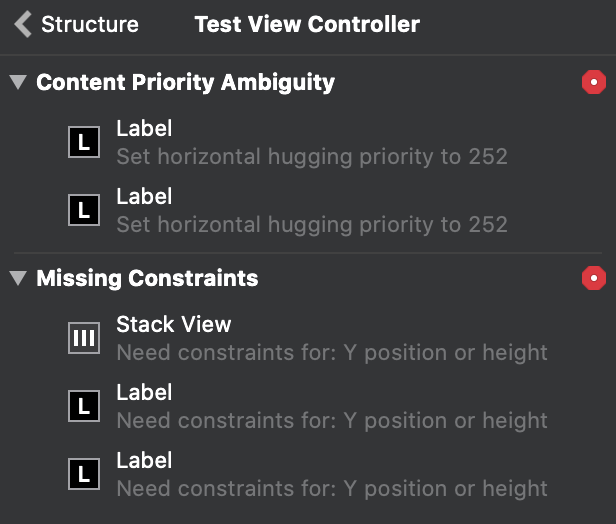
Task: Select second 'Set horizontal hugging priority to 252' suggestion
Action: tap(312, 225)
